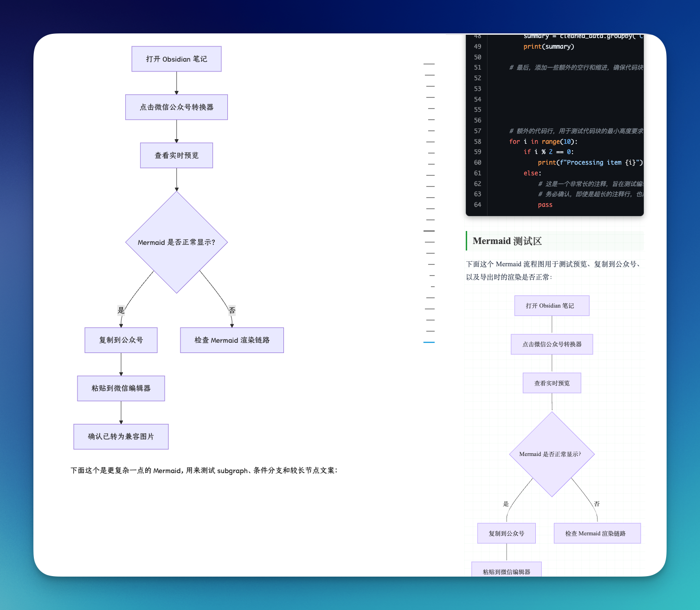Click the code comment 额外的代码行，用于测试代码块
The height and width of the screenshot is (610, 700).
(576, 131)
